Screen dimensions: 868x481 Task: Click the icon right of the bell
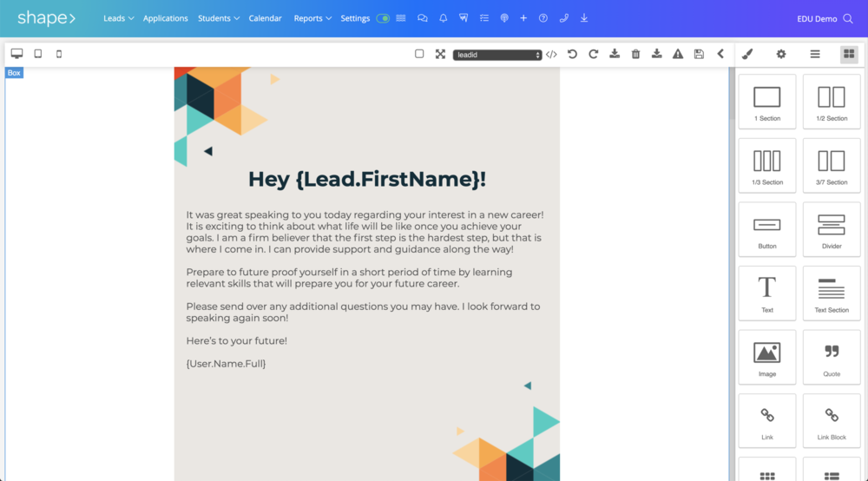464,18
